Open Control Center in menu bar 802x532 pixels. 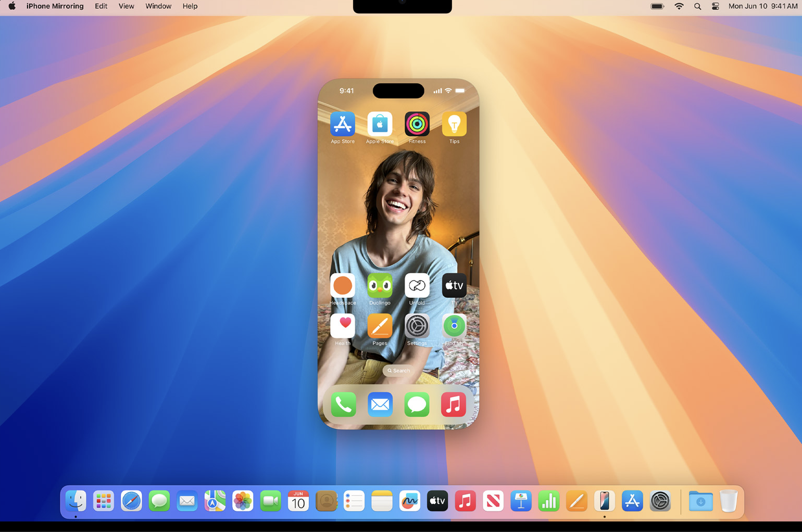(716, 6)
